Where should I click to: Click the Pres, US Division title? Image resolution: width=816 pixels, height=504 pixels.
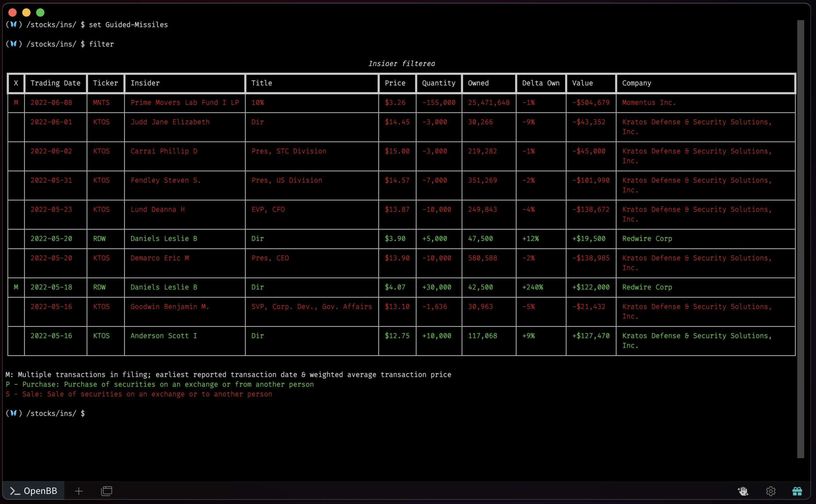click(286, 180)
